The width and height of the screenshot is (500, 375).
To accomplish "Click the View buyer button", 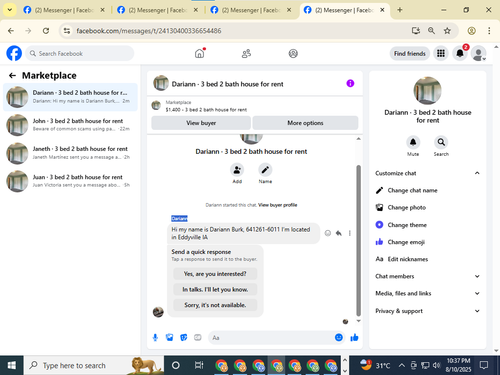I will [201, 123].
